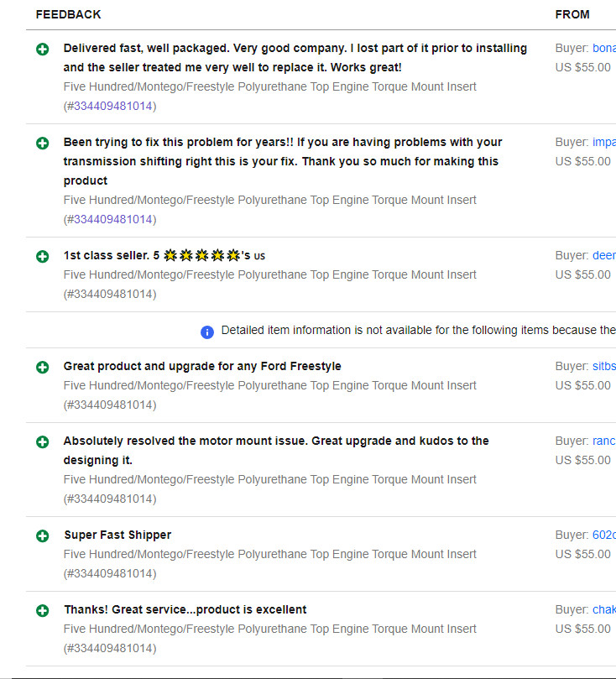This screenshot has width=616, height=679.
Task: Click the blue info icon beside 'Detailed item information'
Action: (x=207, y=332)
